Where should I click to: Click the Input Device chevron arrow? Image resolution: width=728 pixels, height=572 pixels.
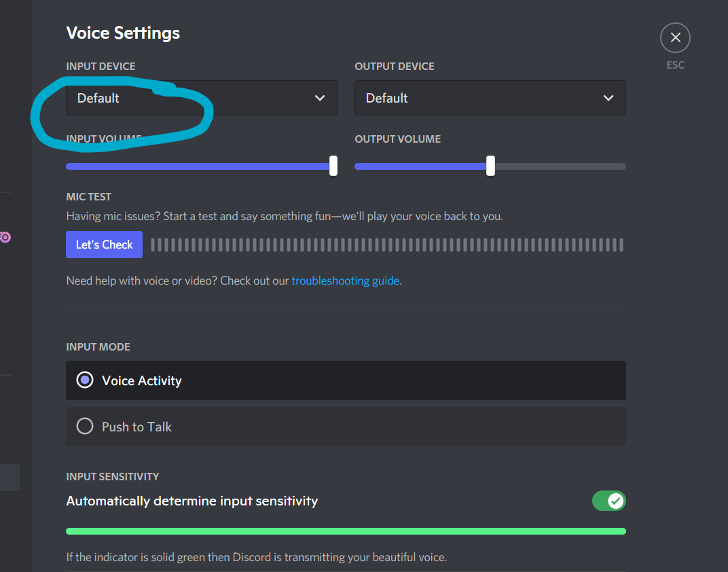click(x=319, y=98)
